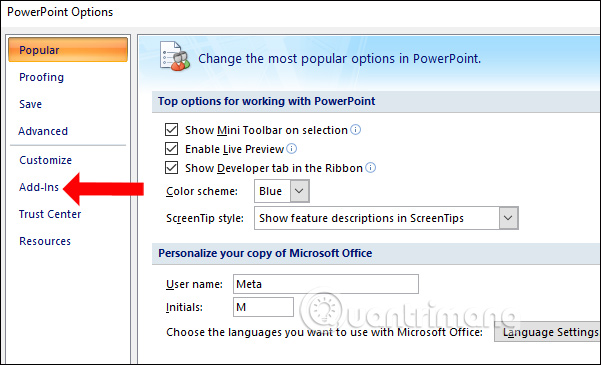Go to the Advanced category
The width and height of the screenshot is (601, 365).
tap(43, 131)
